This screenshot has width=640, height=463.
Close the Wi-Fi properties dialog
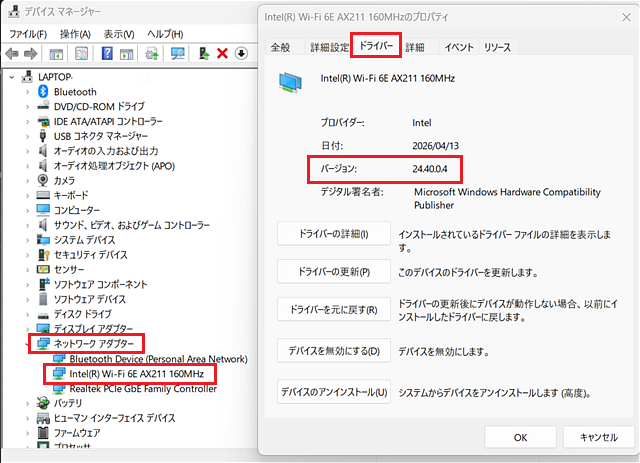627,17
